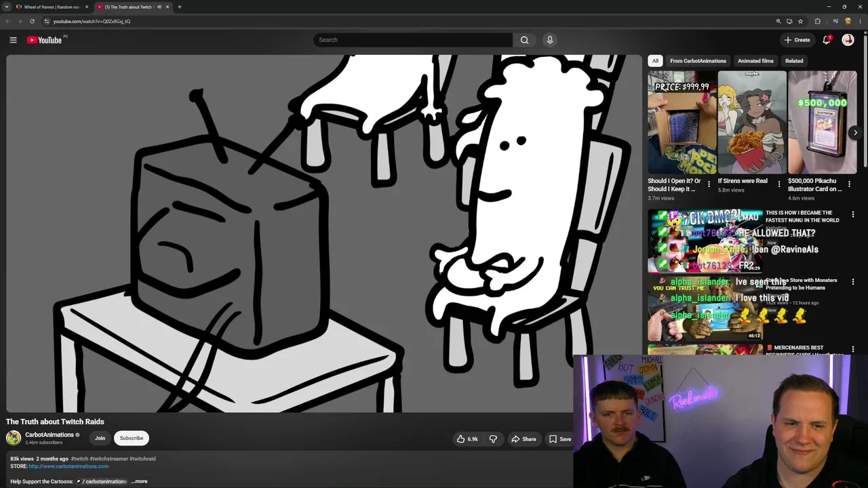The height and width of the screenshot is (488, 868).
Task: Save video to playlist
Action: (560, 439)
